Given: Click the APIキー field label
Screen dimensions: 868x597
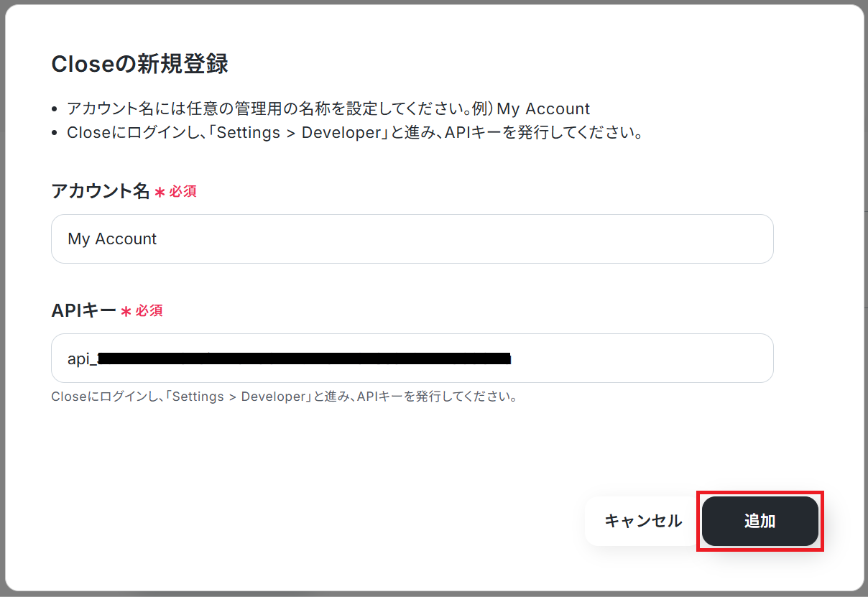Looking at the screenshot, I should click(83, 310).
